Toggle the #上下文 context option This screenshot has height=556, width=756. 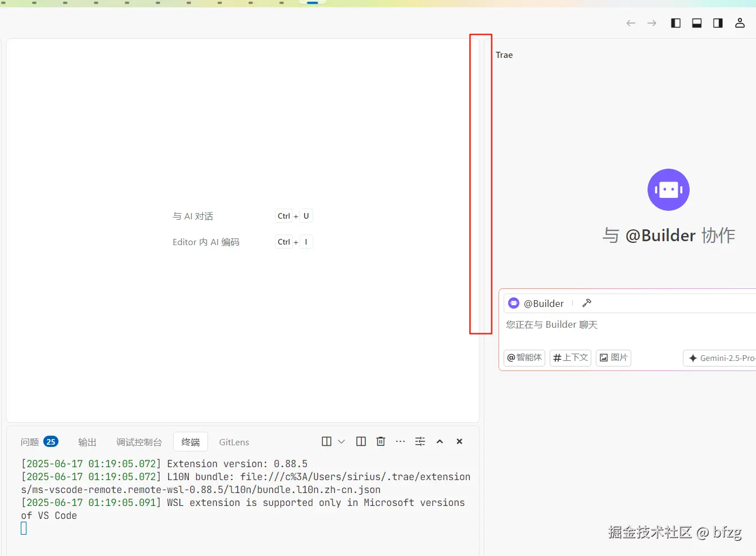pyautogui.click(x=570, y=358)
